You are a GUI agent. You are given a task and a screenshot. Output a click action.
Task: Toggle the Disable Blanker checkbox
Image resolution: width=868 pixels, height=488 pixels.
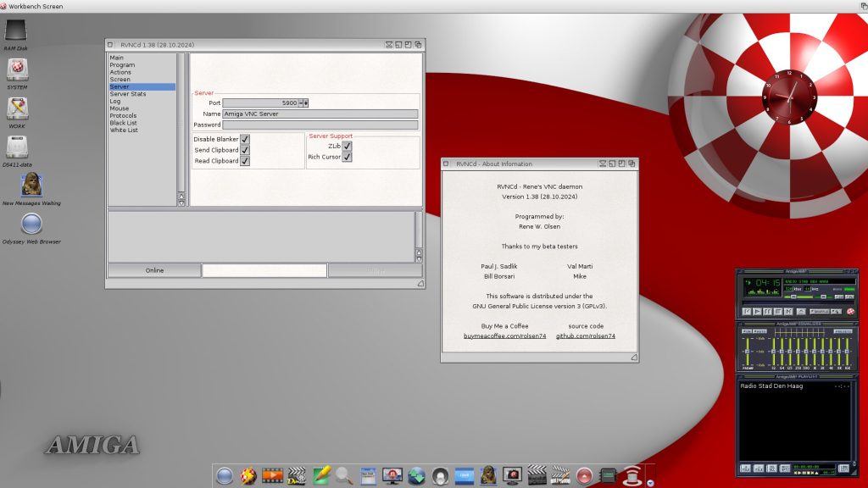click(x=245, y=139)
